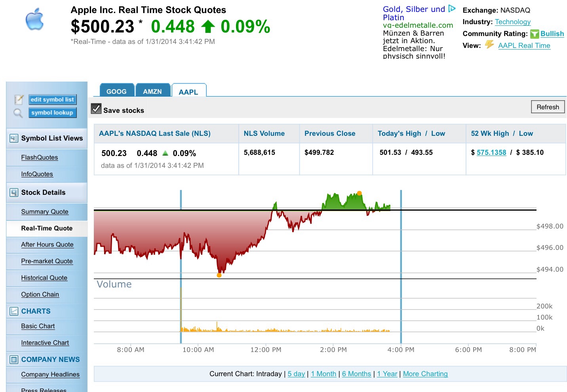Open Real-Time Quote in sidebar
567x392 pixels.
(47, 228)
